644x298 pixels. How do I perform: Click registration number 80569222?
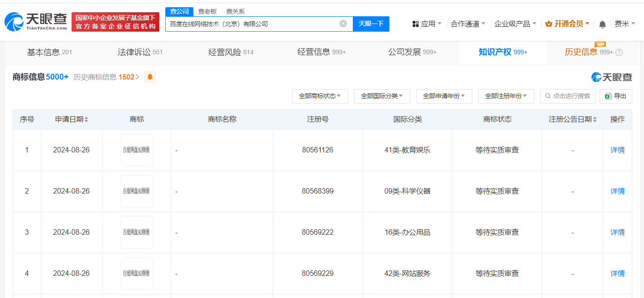pyautogui.click(x=317, y=232)
